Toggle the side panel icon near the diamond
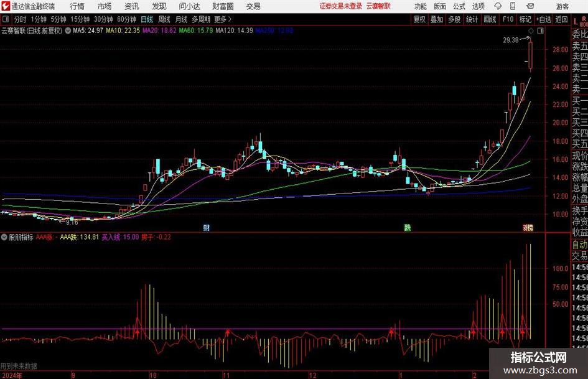Screen dimensions: 588x379 tap(540, 30)
